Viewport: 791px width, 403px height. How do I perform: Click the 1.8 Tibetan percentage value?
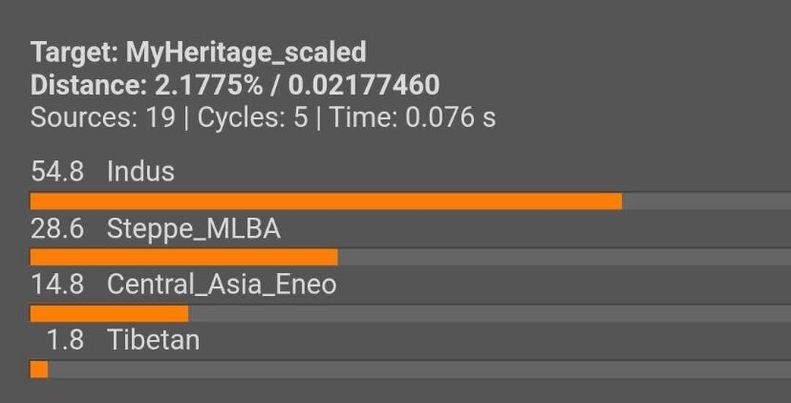pyautogui.click(x=65, y=340)
